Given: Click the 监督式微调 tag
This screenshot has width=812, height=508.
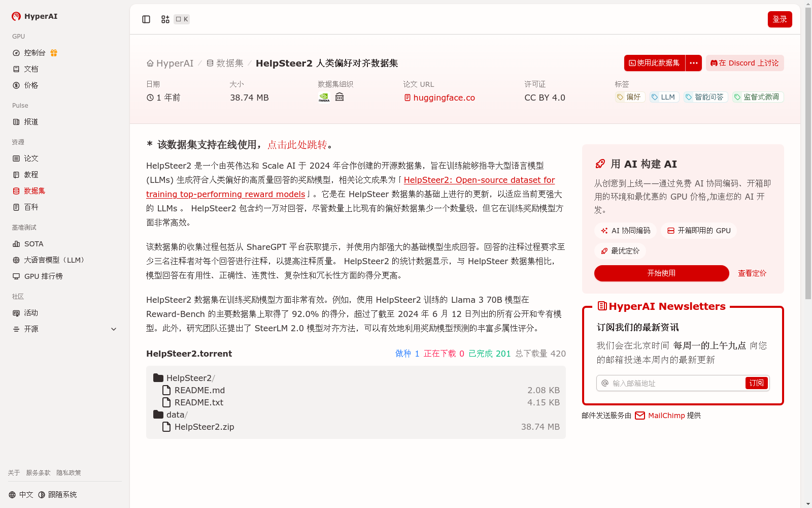Looking at the screenshot, I should pos(758,97).
